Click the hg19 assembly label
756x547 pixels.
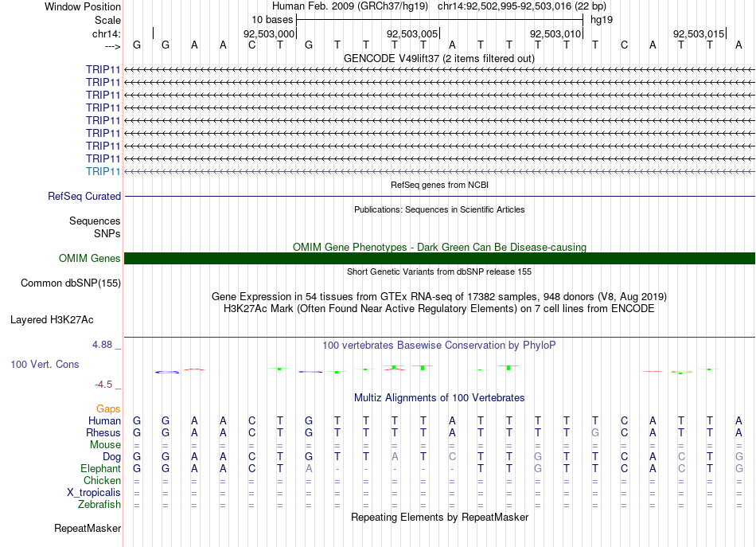[x=602, y=20]
